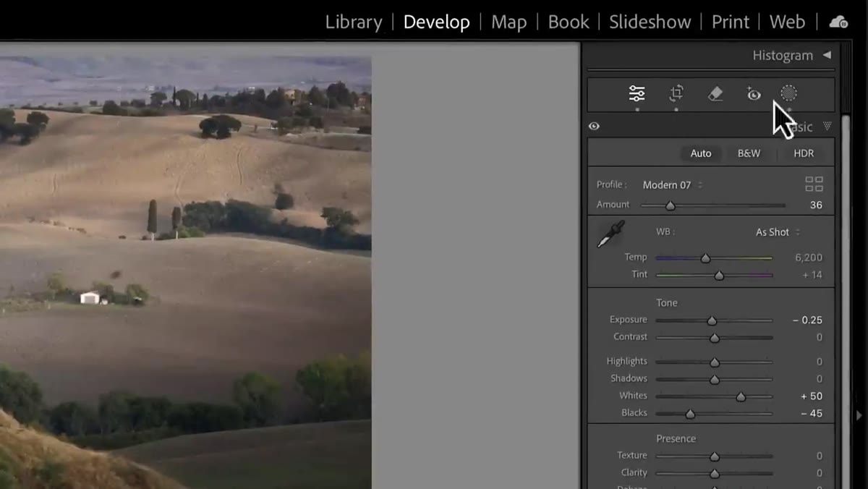868x489 pixels.
Task: Switch to the Library module
Action: tap(354, 22)
